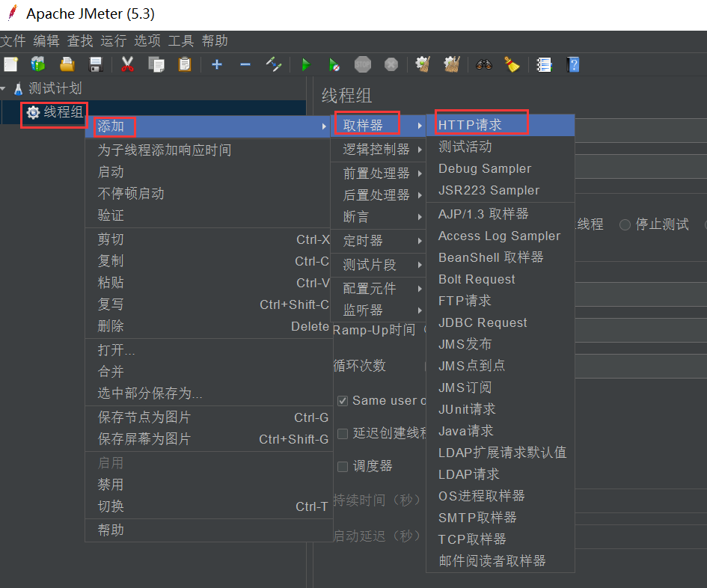Add an element using the plus icon
707x588 pixels.
click(217, 64)
